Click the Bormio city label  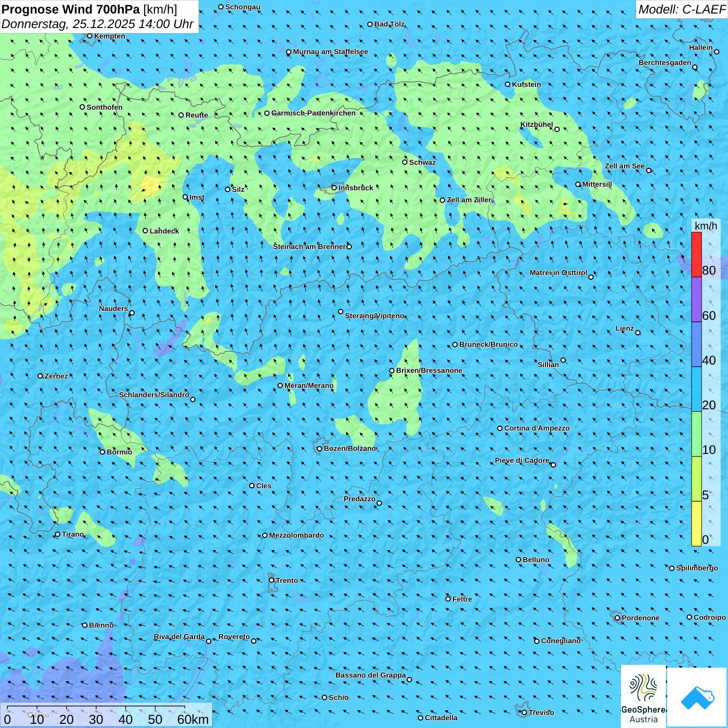click(x=120, y=452)
